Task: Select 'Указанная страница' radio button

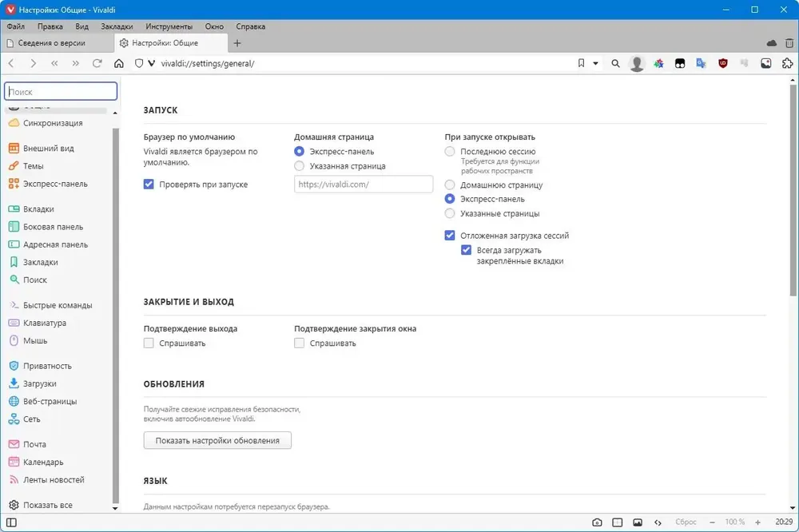Action: coord(299,165)
